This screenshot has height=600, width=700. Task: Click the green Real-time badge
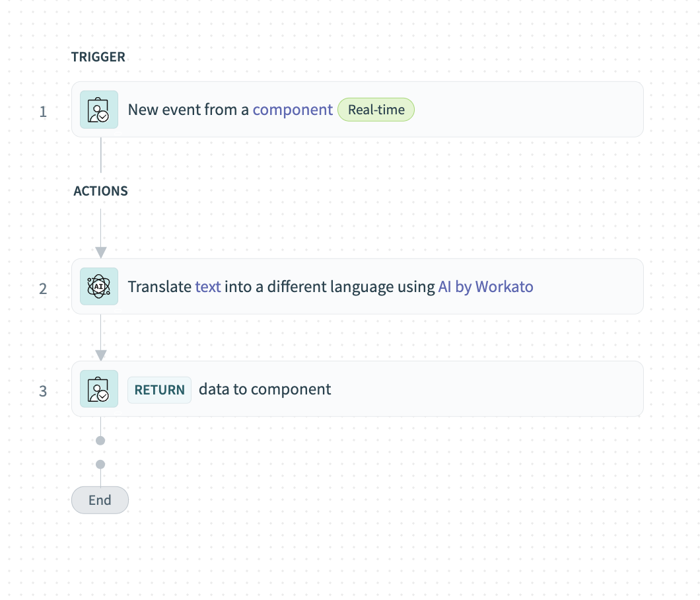[376, 110]
